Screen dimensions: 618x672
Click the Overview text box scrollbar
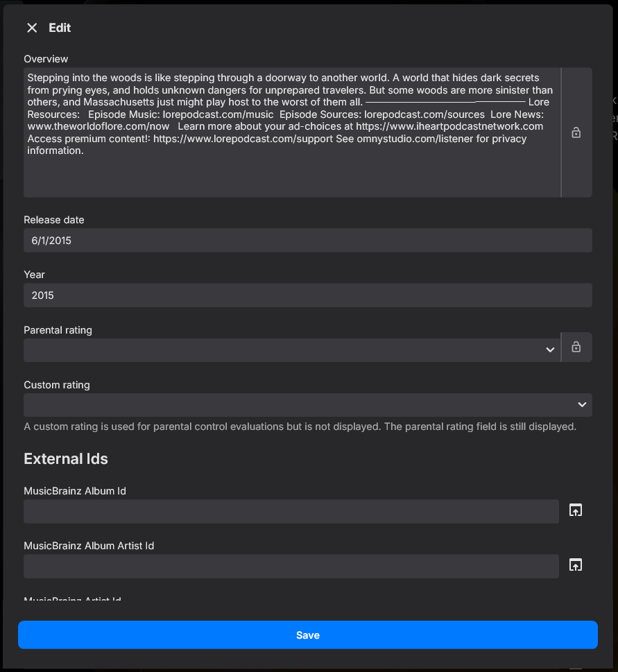[x=560, y=132]
